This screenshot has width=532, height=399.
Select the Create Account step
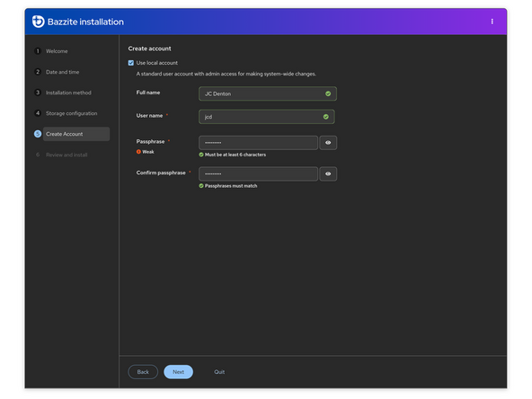pos(76,134)
